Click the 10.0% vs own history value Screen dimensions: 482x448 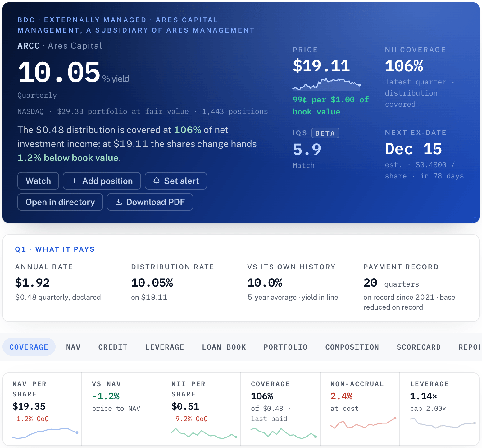(x=265, y=283)
